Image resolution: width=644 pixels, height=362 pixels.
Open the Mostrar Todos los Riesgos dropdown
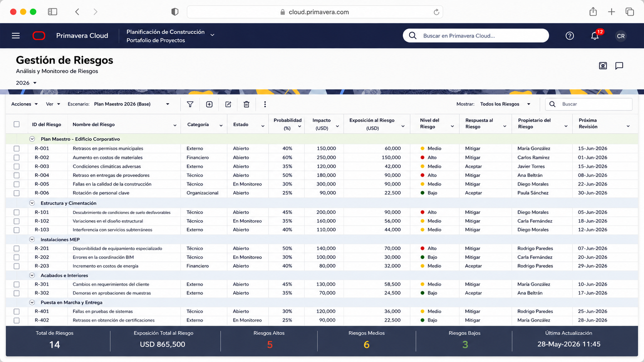click(x=505, y=104)
